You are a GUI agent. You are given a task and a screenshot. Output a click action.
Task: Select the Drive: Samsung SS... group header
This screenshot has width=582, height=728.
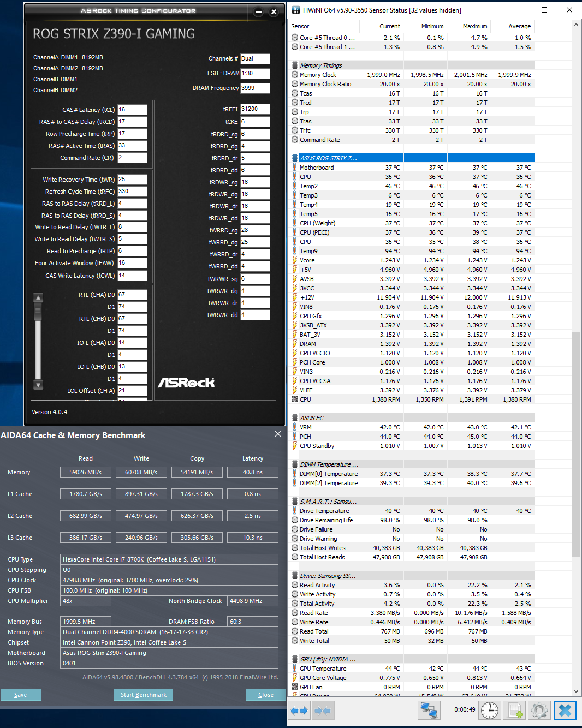click(412, 576)
